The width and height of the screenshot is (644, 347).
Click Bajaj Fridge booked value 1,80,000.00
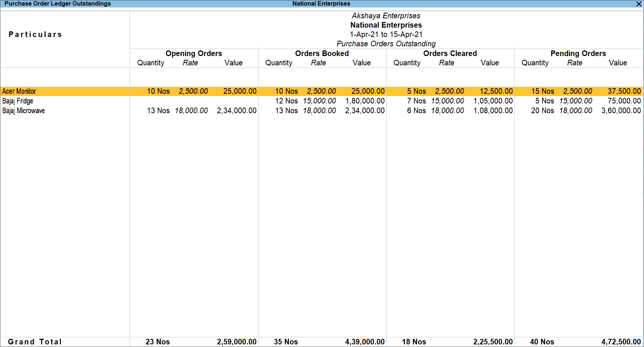coord(365,101)
